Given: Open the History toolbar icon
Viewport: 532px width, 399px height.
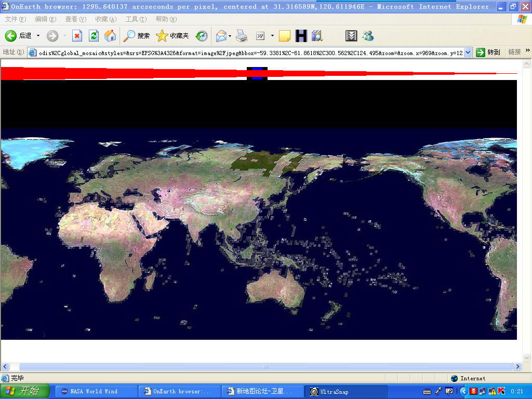Looking at the screenshot, I should (x=202, y=36).
